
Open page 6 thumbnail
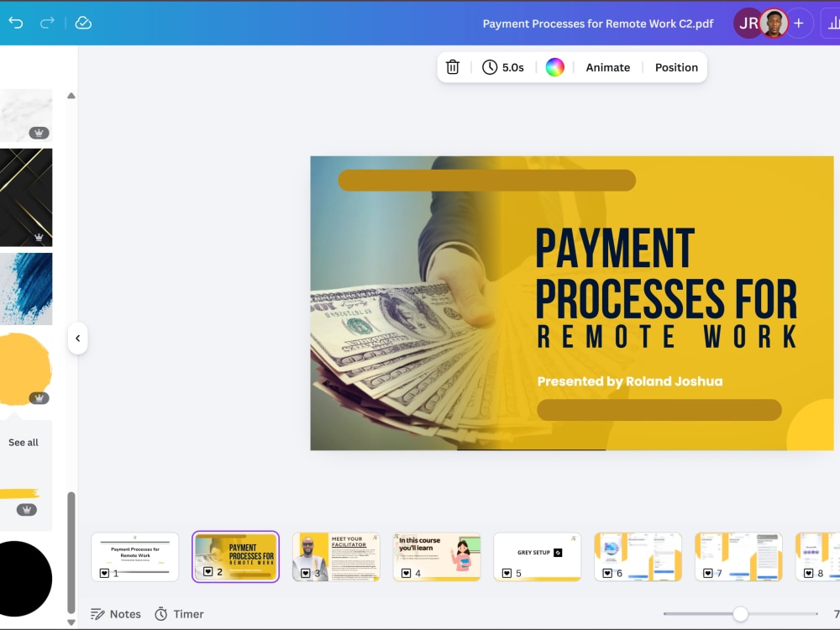click(x=638, y=557)
